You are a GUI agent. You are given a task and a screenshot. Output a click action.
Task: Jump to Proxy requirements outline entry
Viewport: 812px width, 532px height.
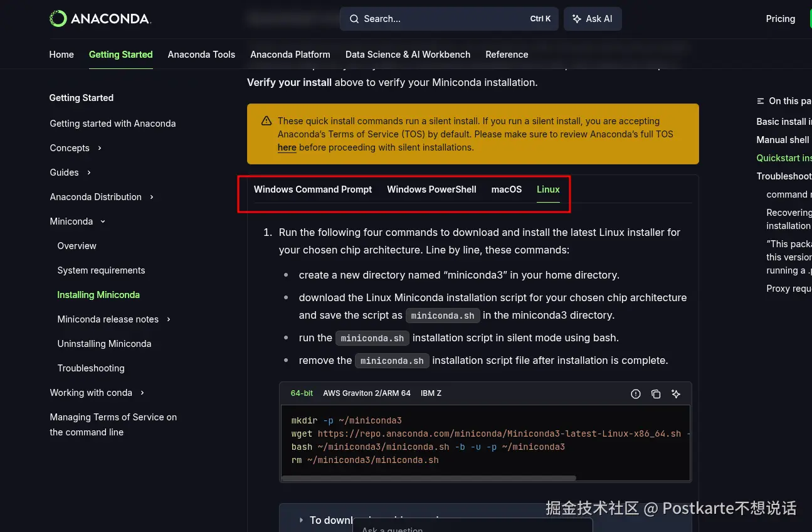(x=789, y=289)
